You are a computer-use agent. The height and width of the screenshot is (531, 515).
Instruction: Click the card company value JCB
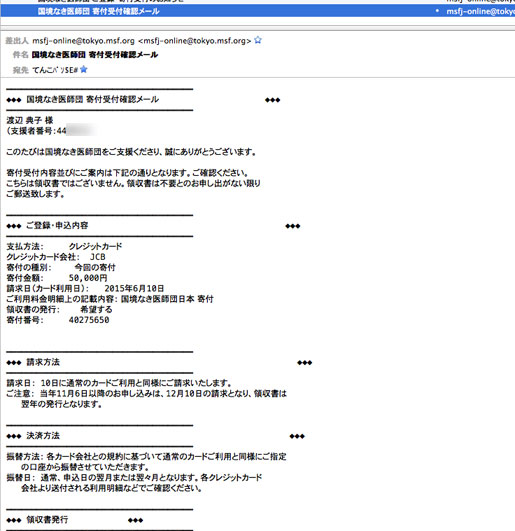tap(98, 257)
